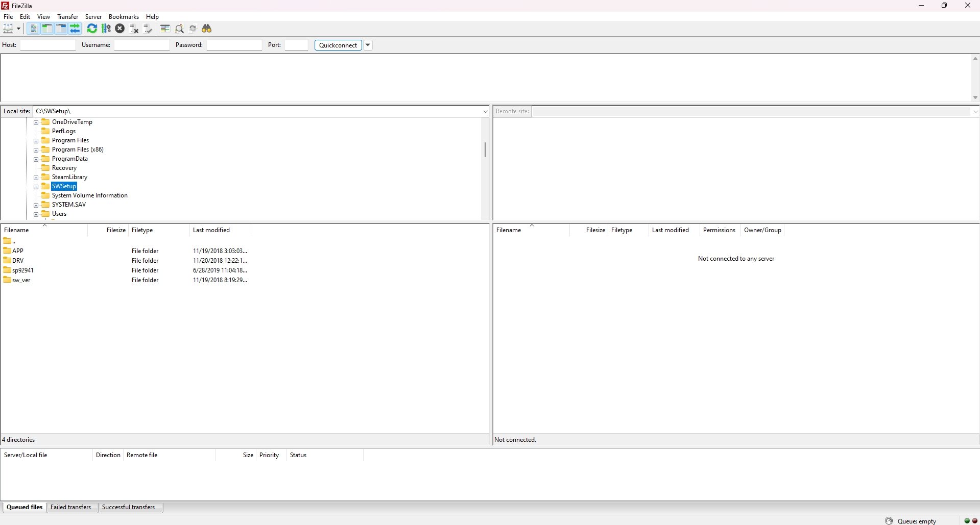Open the Site Manager icon
The image size is (980, 525).
pyautogui.click(x=8, y=29)
